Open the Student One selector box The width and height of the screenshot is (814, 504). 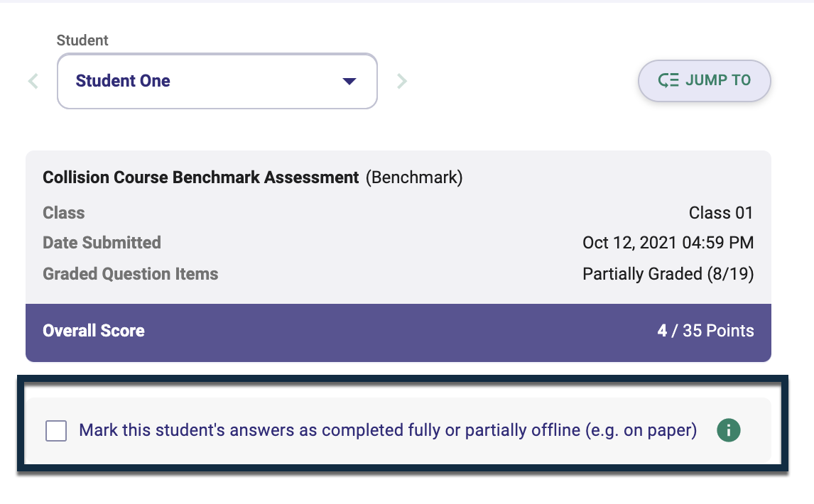pyautogui.click(x=217, y=81)
